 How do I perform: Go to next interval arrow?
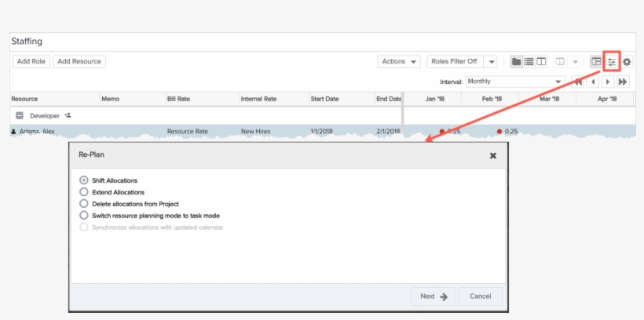pyautogui.click(x=608, y=82)
